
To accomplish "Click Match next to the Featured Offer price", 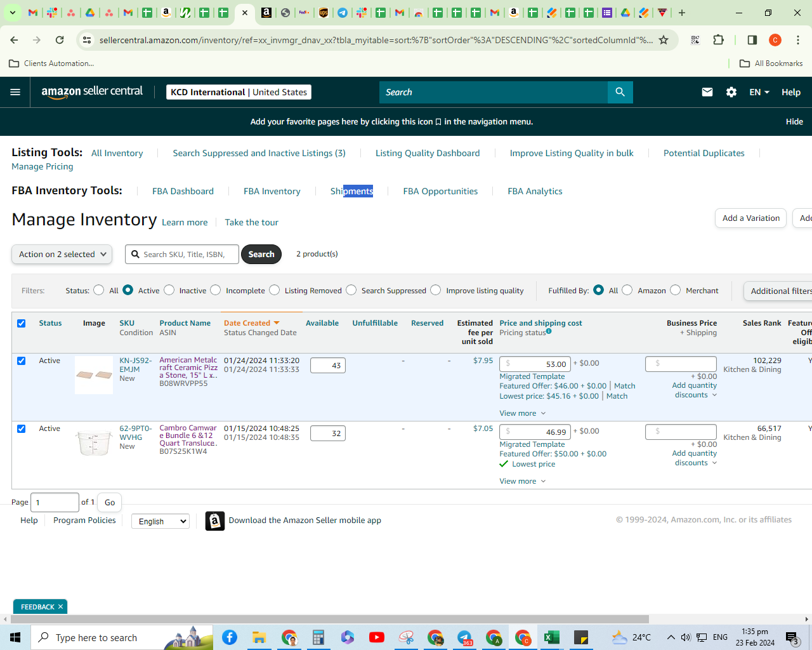I will pyautogui.click(x=624, y=386).
